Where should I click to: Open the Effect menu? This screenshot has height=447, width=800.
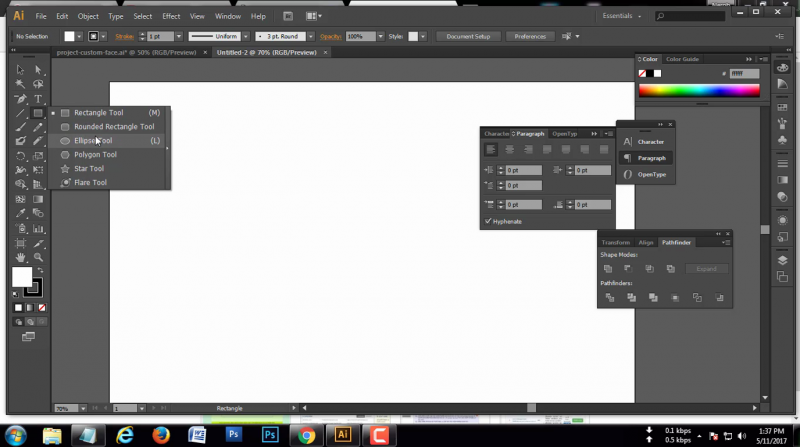click(x=171, y=17)
